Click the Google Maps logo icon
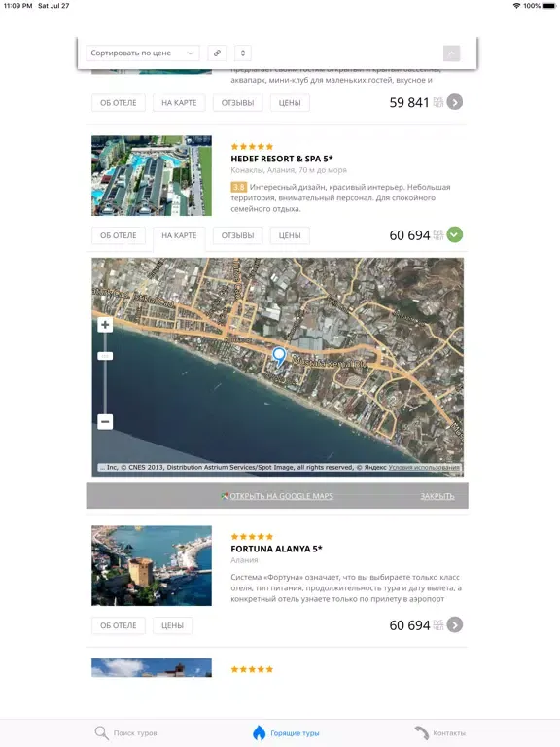This screenshot has width=560, height=747. (225, 496)
